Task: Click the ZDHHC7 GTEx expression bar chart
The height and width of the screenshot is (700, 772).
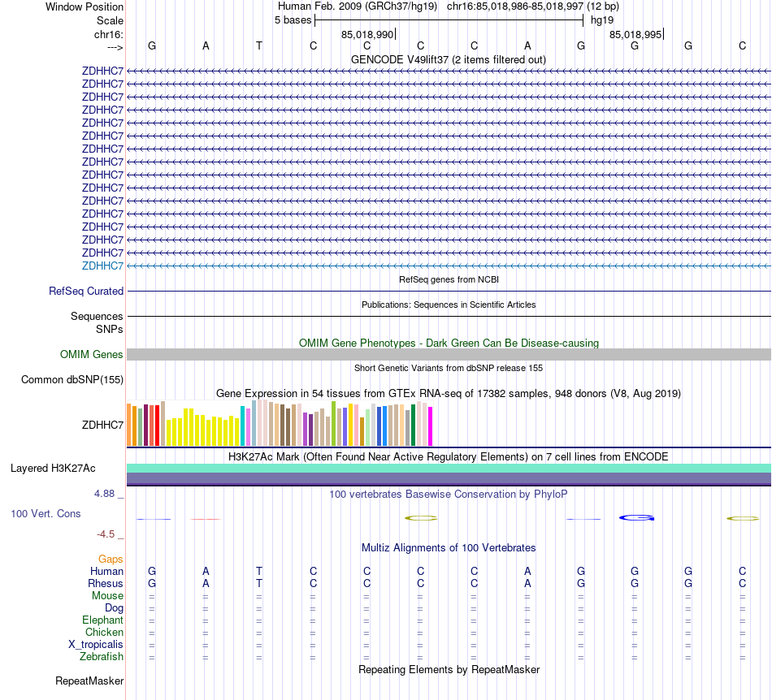Action: (280, 423)
